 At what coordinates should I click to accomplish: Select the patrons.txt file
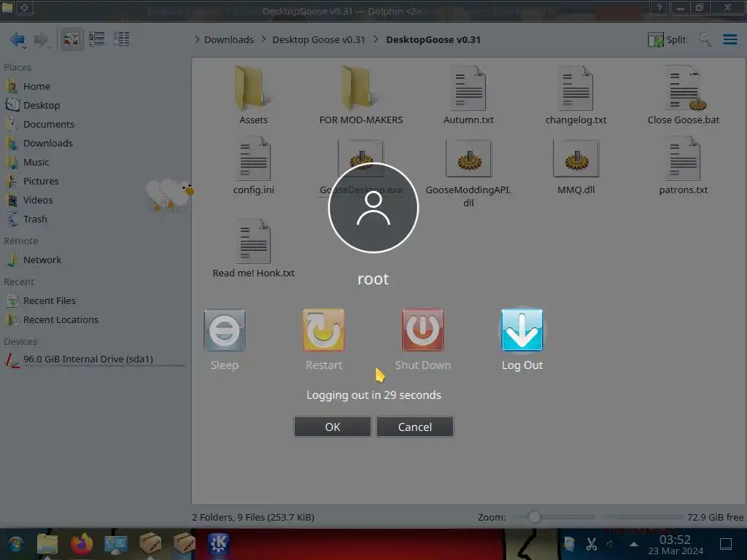click(684, 166)
